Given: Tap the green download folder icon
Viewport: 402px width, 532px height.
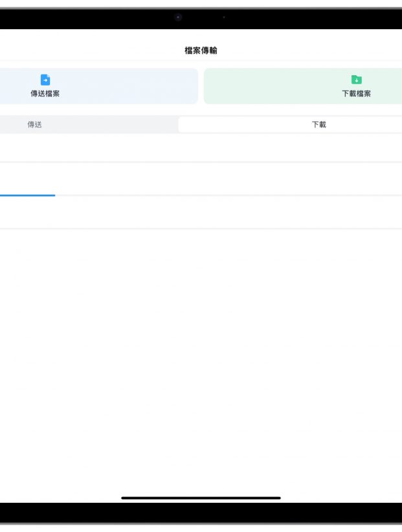Looking at the screenshot, I should tap(356, 80).
